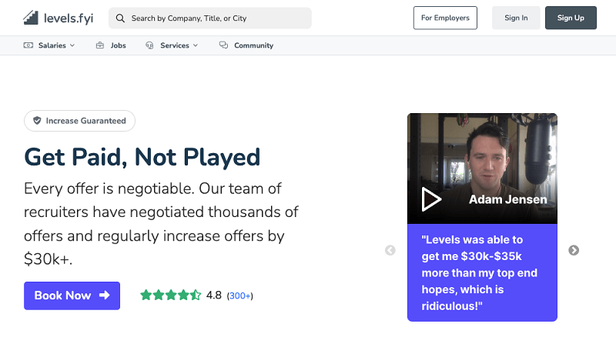Expand the Salaries dropdown chevron
Viewport: 616px width, 364px height.
pyautogui.click(x=72, y=45)
